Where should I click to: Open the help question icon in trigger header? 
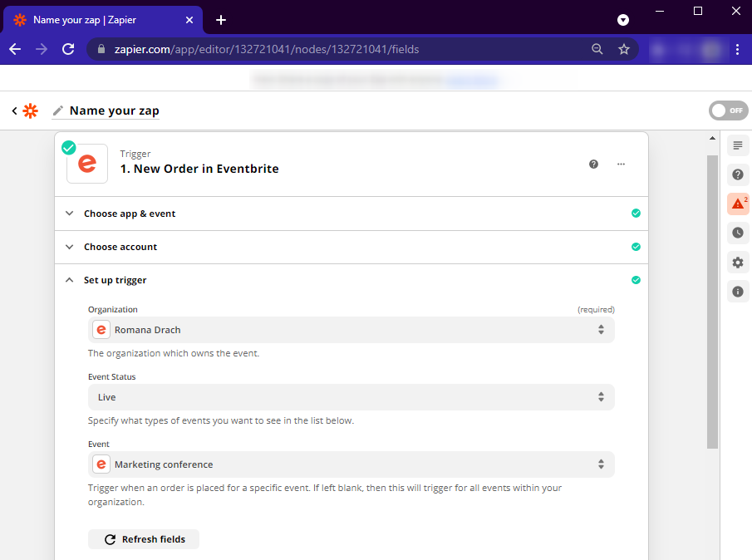click(593, 164)
